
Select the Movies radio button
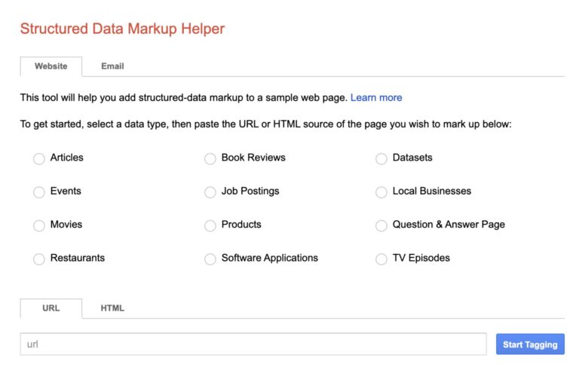(x=39, y=225)
